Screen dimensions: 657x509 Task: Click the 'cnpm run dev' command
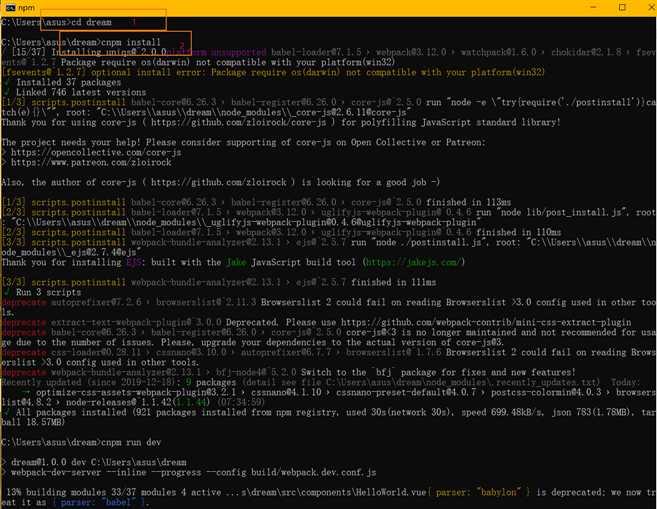tap(131, 442)
